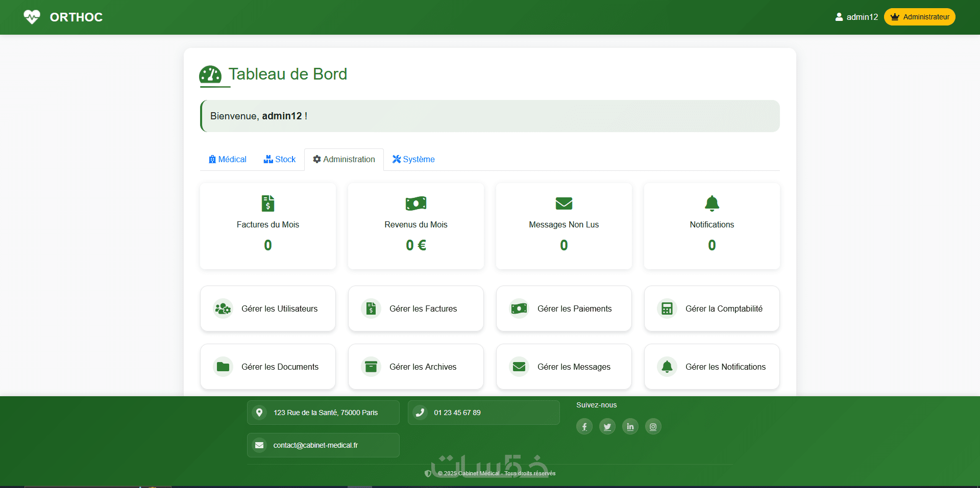Click the phone number 01 23 45 67 89
The image size is (980, 488).
pos(457,413)
